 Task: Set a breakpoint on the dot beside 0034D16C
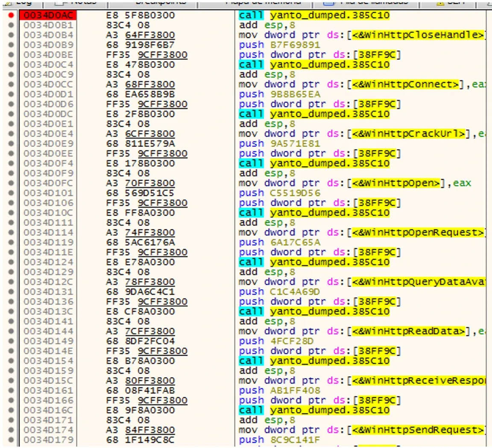[x=11, y=410]
